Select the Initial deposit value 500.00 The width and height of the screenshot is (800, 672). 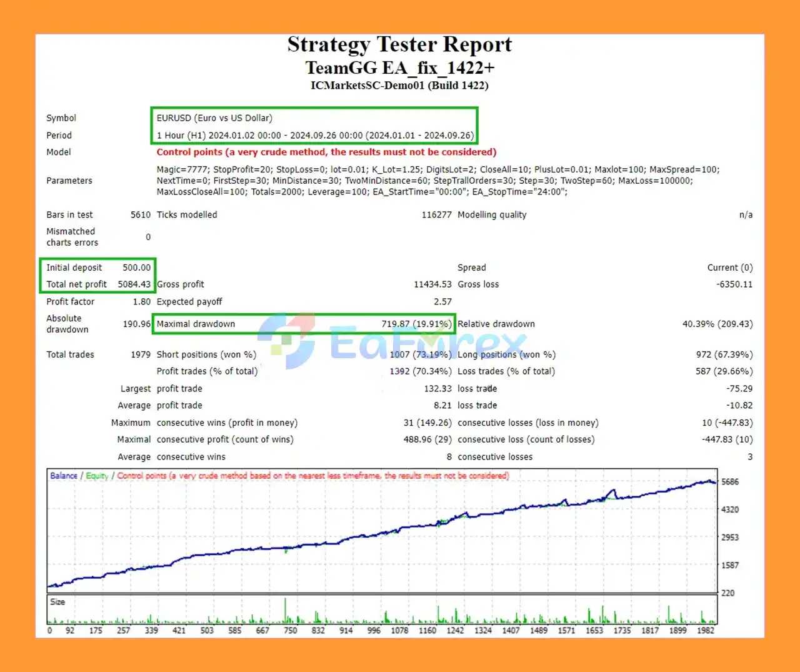136,268
